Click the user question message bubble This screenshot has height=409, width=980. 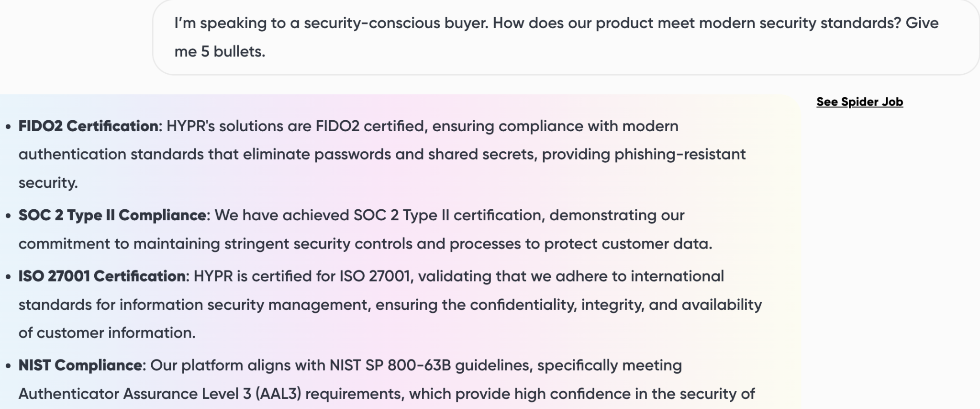(566, 37)
